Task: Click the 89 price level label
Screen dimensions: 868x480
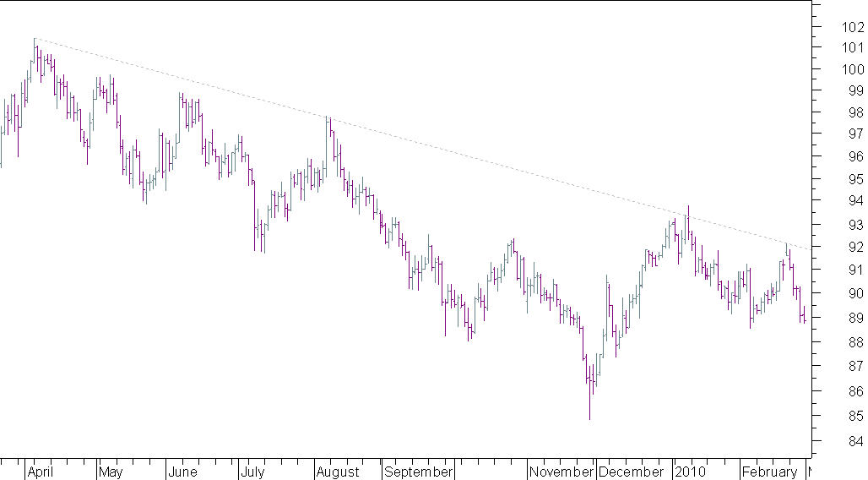Action: point(856,318)
